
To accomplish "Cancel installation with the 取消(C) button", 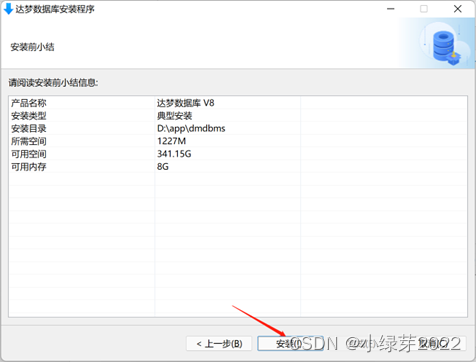I will (432, 343).
